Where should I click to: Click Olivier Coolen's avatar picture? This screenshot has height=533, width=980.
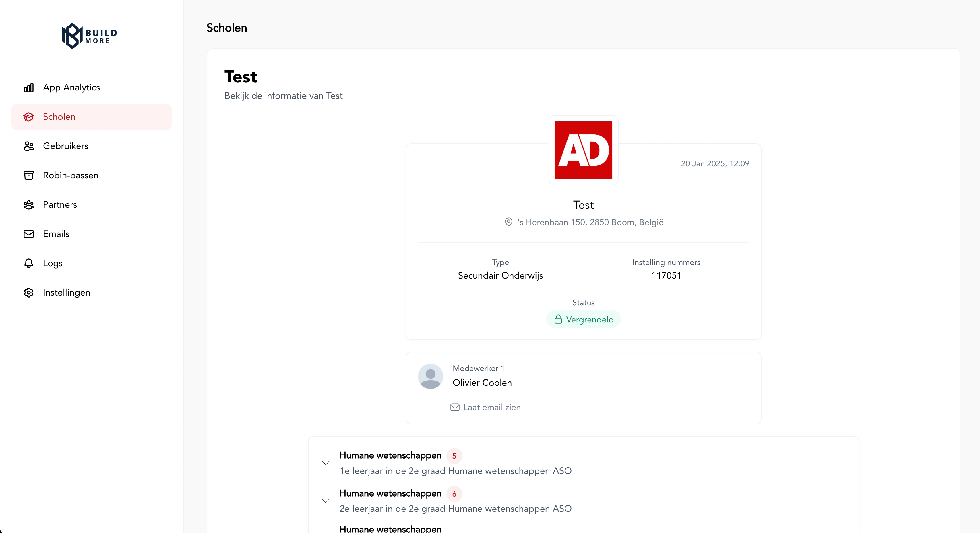[x=430, y=376]
